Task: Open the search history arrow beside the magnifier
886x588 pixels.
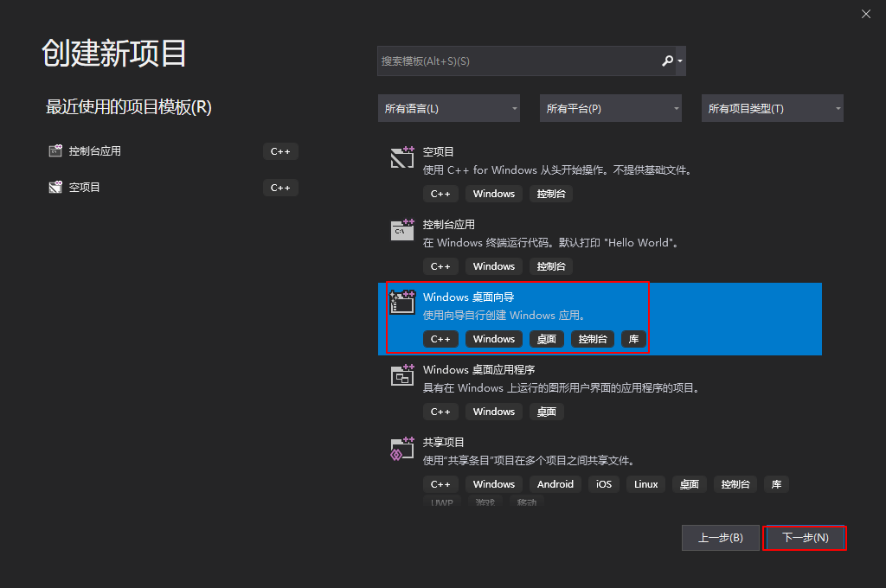Action: click(x=680, y=61)
